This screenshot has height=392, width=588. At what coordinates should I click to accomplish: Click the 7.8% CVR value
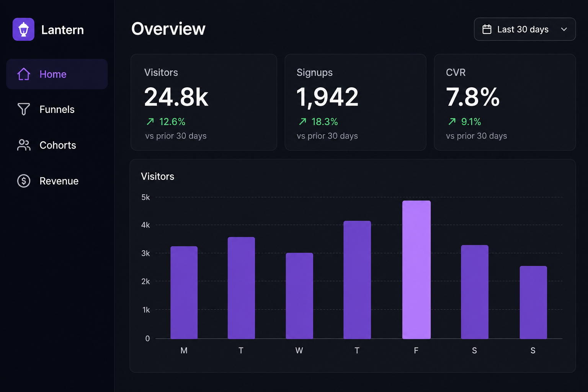click(473, 97)
